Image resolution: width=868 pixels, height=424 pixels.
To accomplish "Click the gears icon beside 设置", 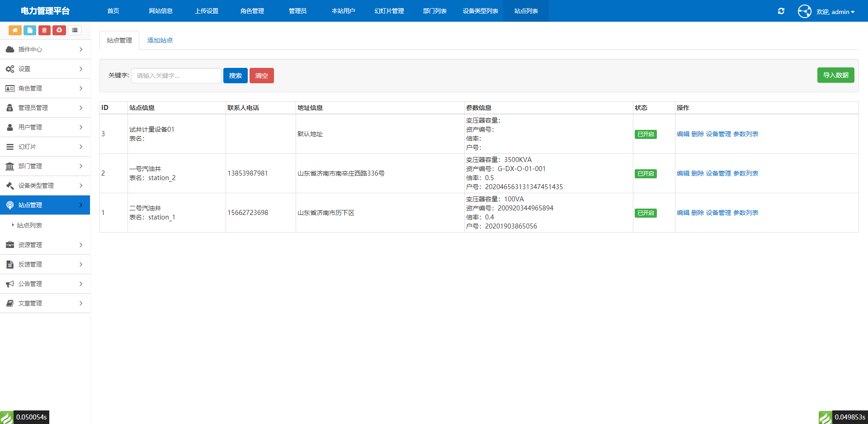I will click(10, 69).
